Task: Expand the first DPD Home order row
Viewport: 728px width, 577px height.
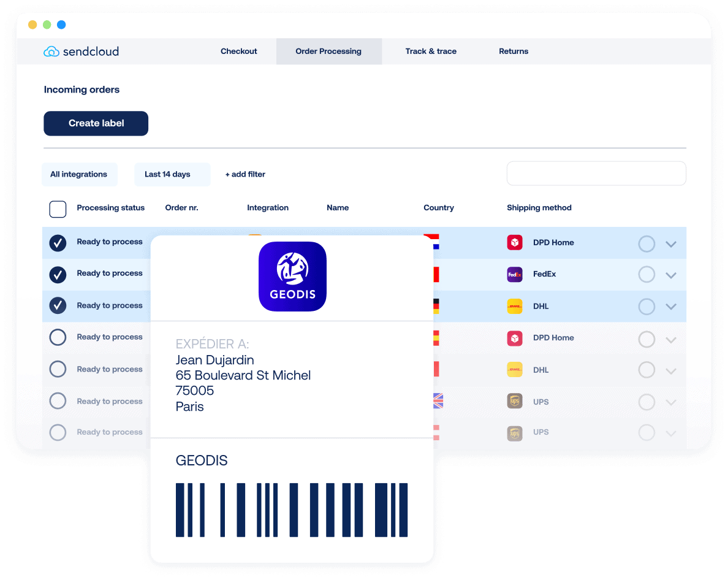Action: pos(671,244)
